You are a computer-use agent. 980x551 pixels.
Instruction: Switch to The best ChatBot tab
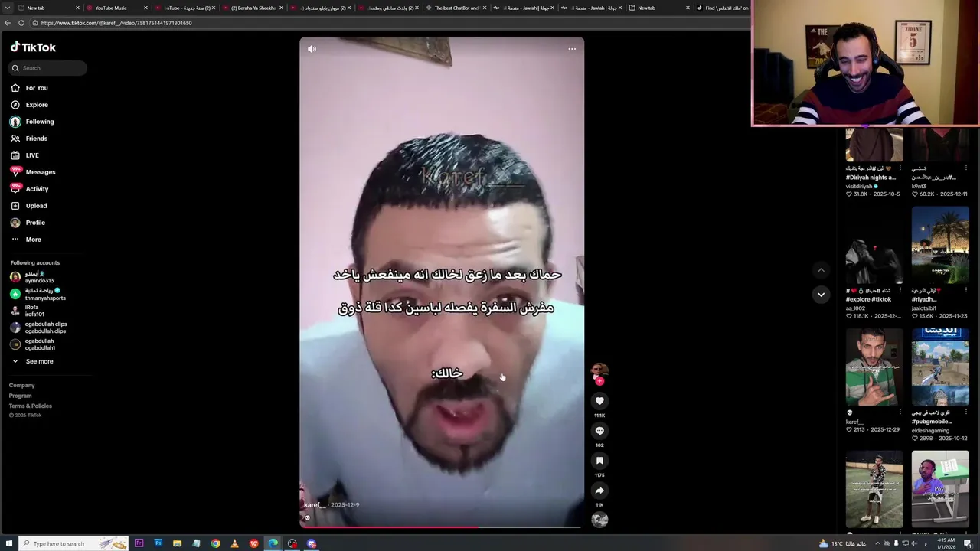(x=456, y=8)
